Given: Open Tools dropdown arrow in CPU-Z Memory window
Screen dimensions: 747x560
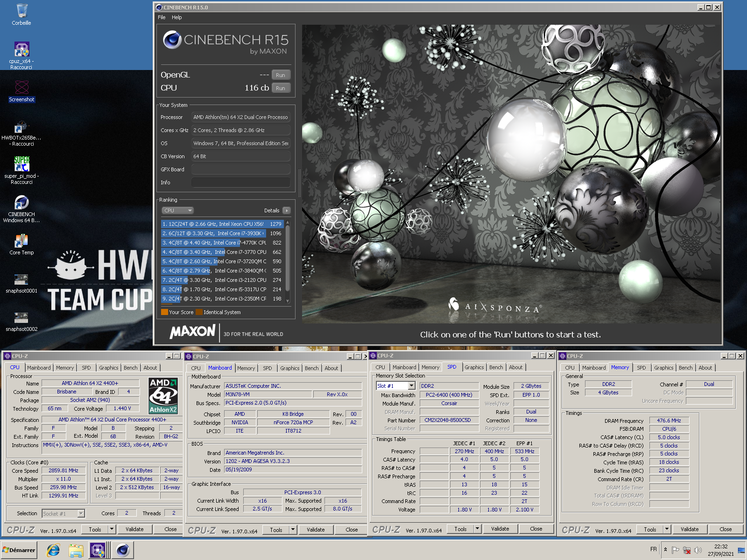Looking at the screenshot, I should [x=667, y=529].
